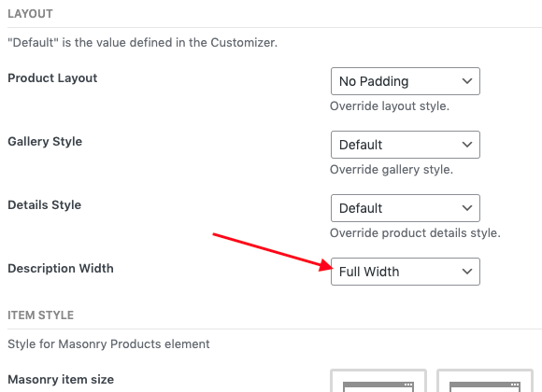542x392 pixels.
Task: Click the chevron arrow in the No Padding select
Action: tap(467, 81)
